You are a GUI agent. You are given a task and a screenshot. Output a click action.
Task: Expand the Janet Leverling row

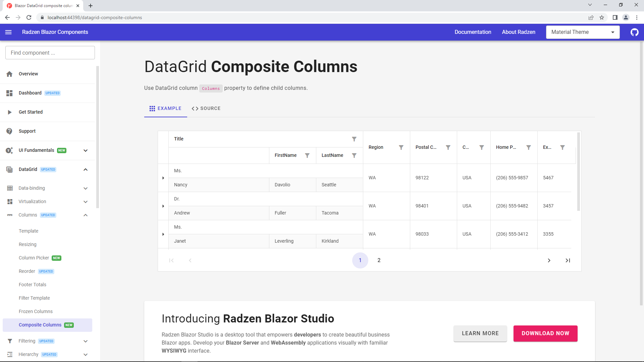point(163,234)
